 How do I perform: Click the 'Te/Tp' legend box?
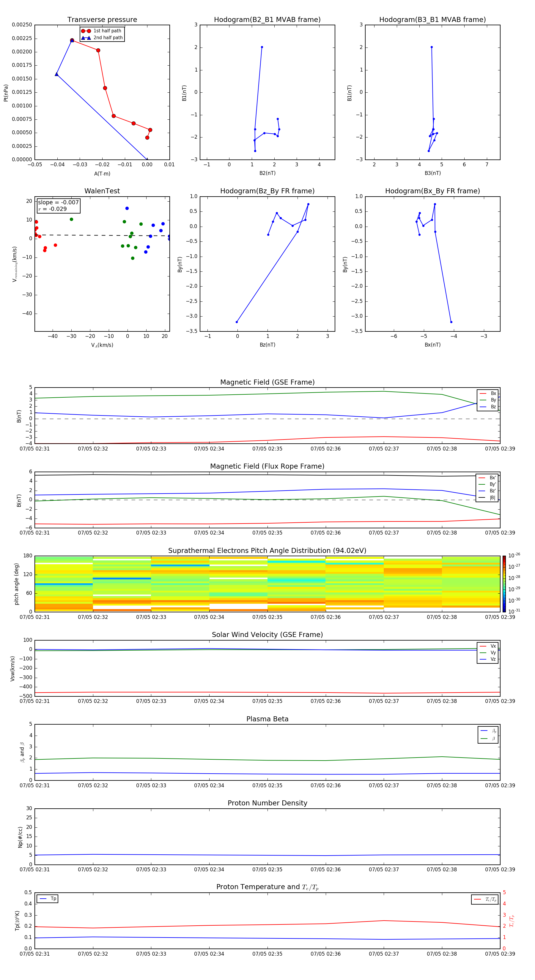485,899
